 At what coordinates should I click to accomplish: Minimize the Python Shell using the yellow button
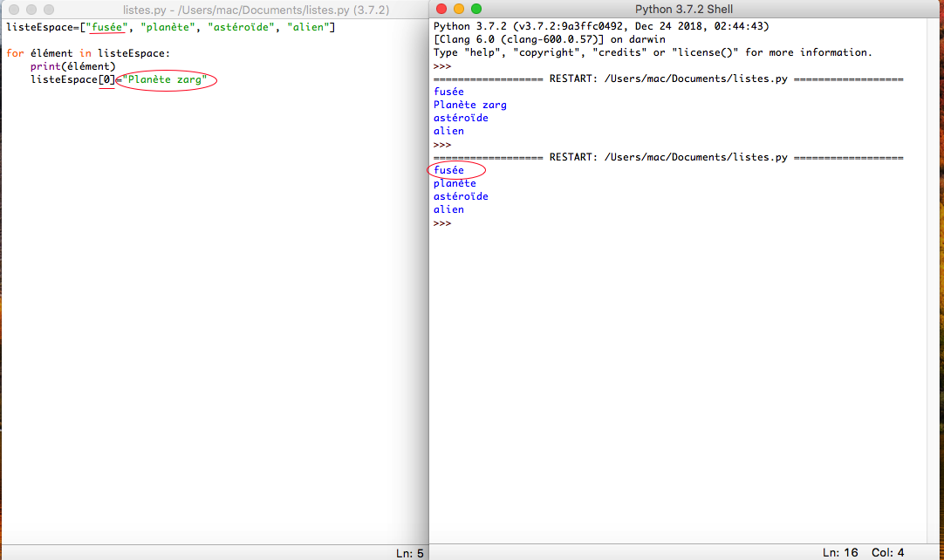(x=459, y=9)
